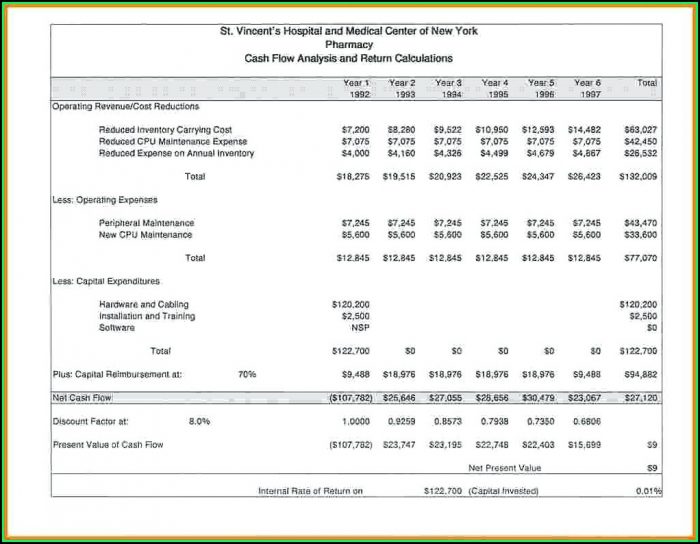Select the $18,275 revenue total
700x544 pixels.
[x=353, y=177]
